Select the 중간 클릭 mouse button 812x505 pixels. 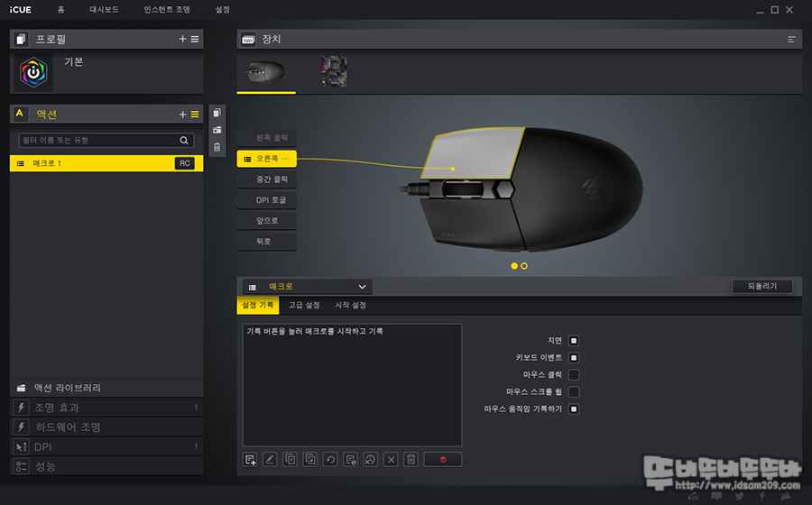tap(267, 179)
